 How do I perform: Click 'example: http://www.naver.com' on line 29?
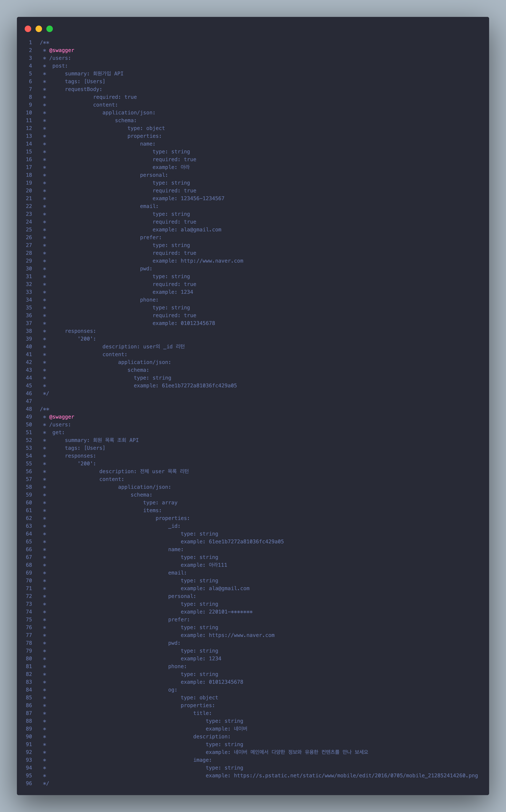[198, 261]
